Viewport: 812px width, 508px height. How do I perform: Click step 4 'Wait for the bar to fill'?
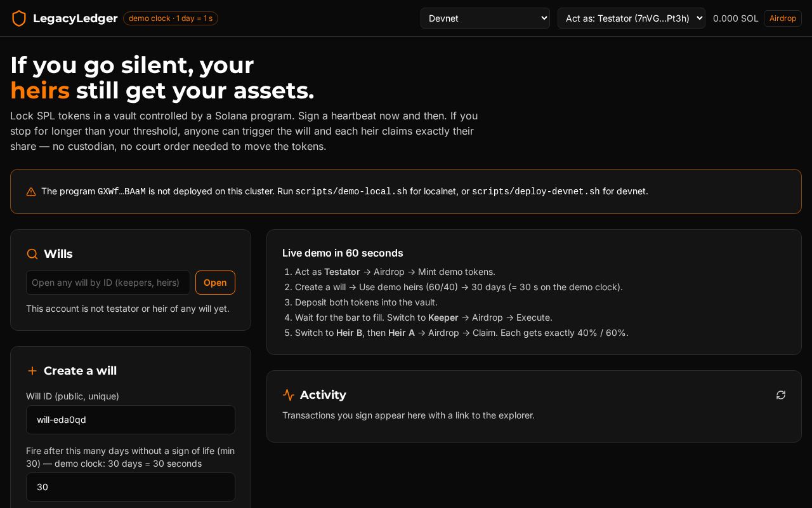point(424,317)
